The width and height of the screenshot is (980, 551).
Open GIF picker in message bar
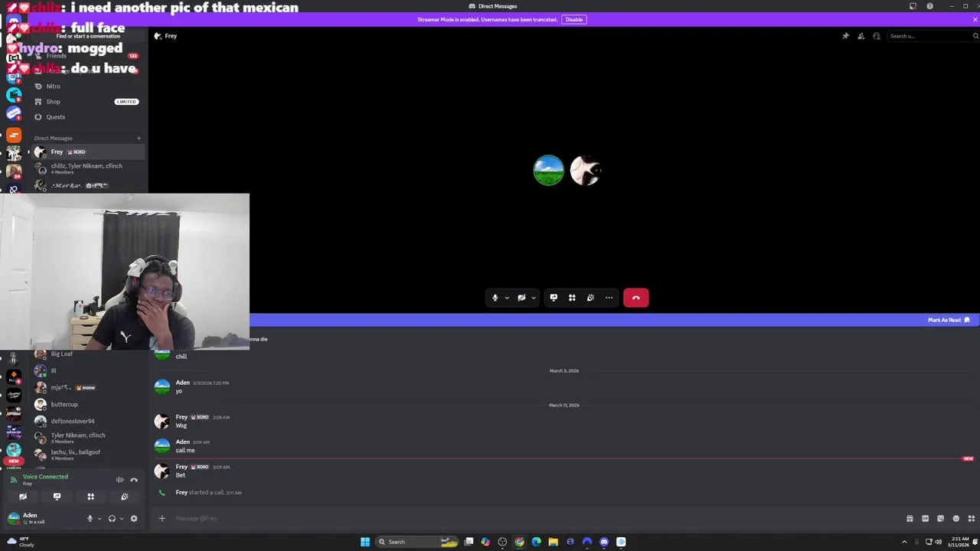click(x=925, y=518)
